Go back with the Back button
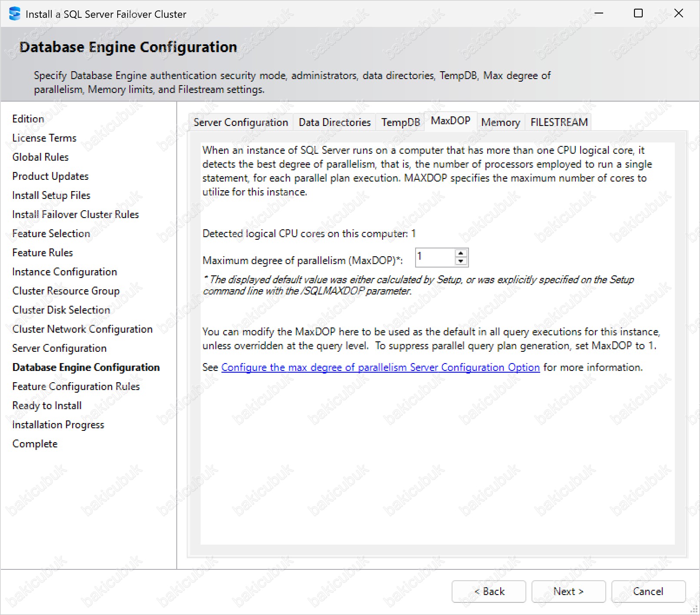This screenshot has height=615, width=700. pos(489,592)
